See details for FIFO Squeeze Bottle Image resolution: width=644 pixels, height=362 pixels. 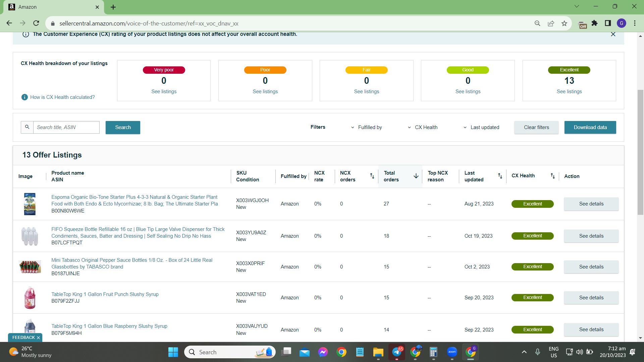tap(591, 236)
